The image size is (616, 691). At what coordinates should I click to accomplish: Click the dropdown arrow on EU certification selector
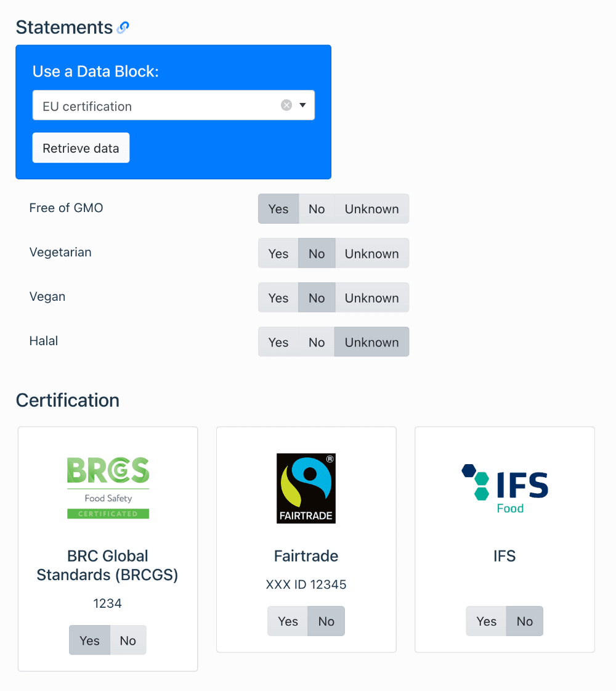[302, 105]
